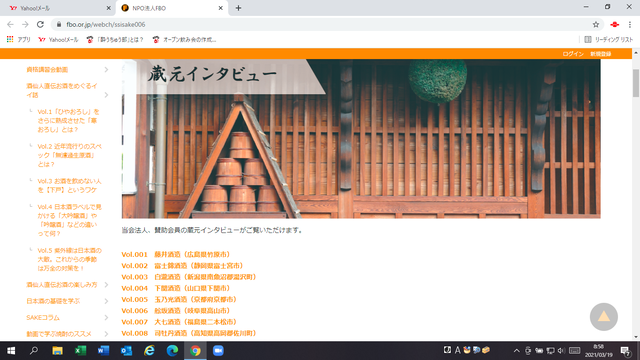Open the Windows Start menu
Viewport: 640px width, 360px height.
coord(11,351)
